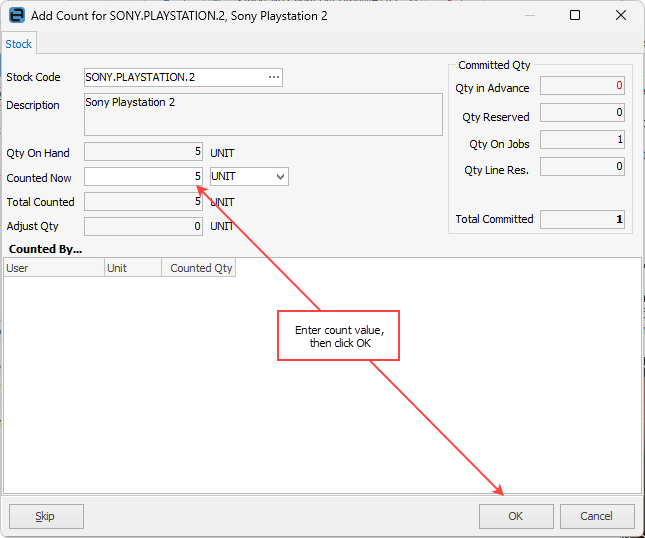645x538 pixels.
Task: Click the Total Committed label
Action: coord(494,219)
